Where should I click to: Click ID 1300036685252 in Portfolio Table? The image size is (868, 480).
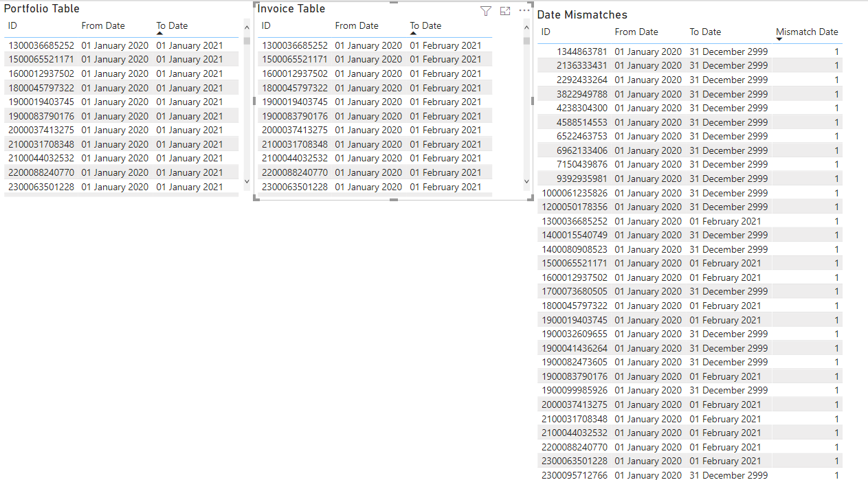(x=41, y=46)
